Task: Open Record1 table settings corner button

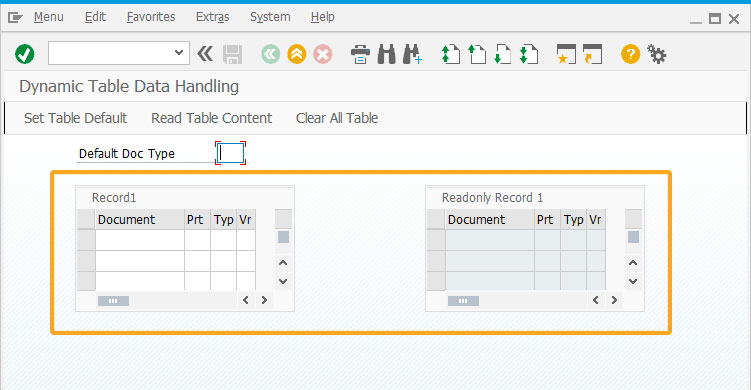Action: pos(283,219)
